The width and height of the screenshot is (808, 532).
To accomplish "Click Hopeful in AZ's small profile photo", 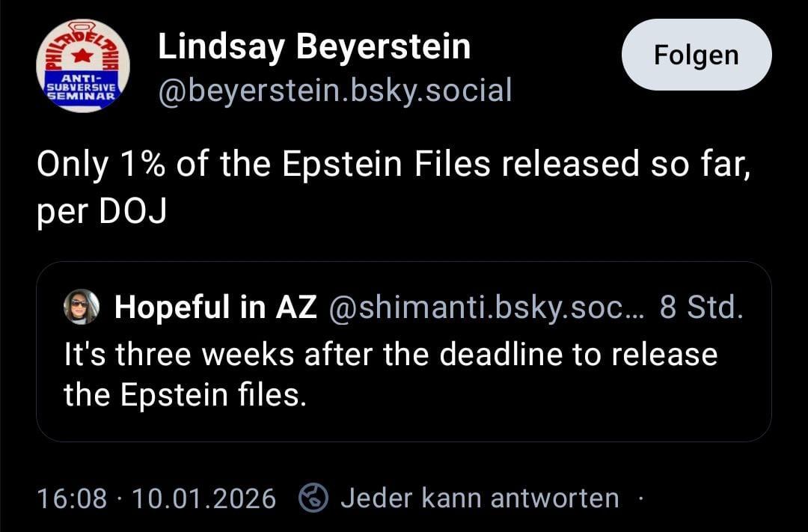I will click(x=82, y=307).
